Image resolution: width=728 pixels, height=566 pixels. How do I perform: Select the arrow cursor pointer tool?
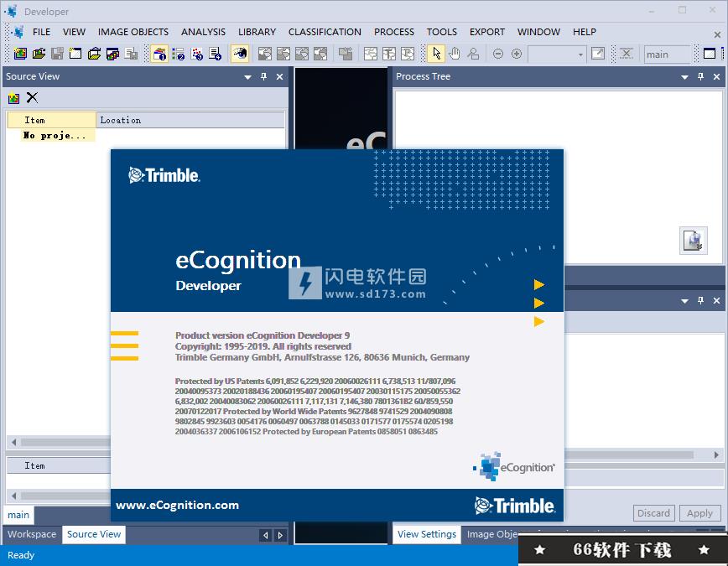[x=436, y=54]
